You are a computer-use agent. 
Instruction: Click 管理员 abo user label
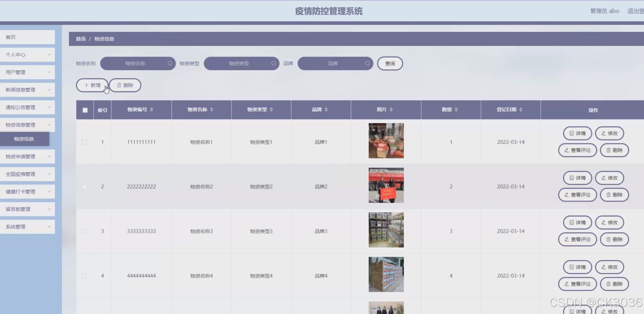click(x=605, y=11)
